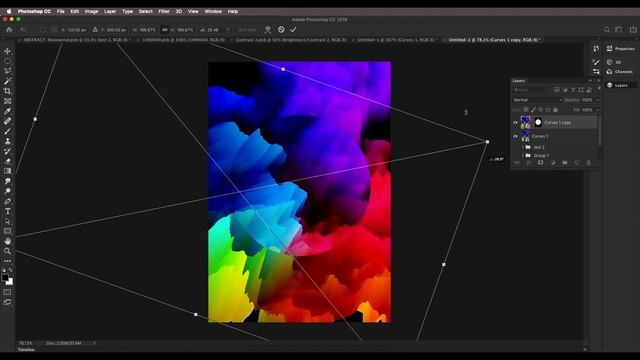Viewport: 640px width, 360px height.
Task: Toggle relative positioning triangle for reference point
Action: coord(95,29)
